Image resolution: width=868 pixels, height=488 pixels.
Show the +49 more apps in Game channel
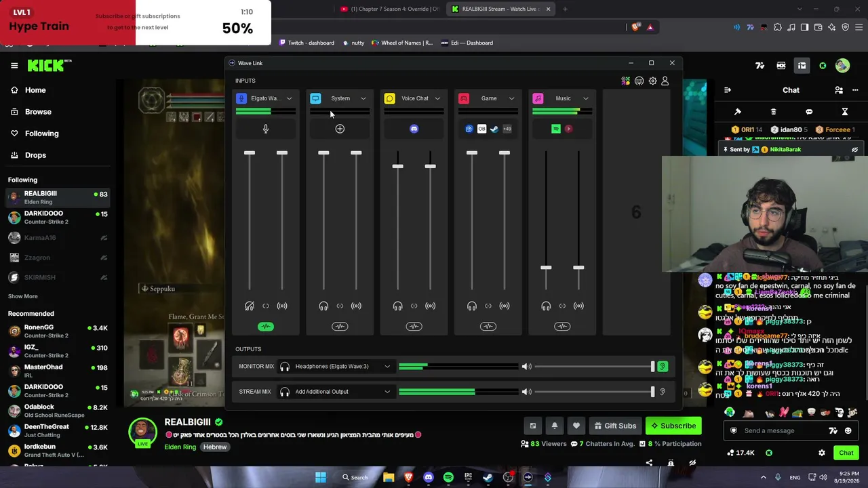click(507, 129)
